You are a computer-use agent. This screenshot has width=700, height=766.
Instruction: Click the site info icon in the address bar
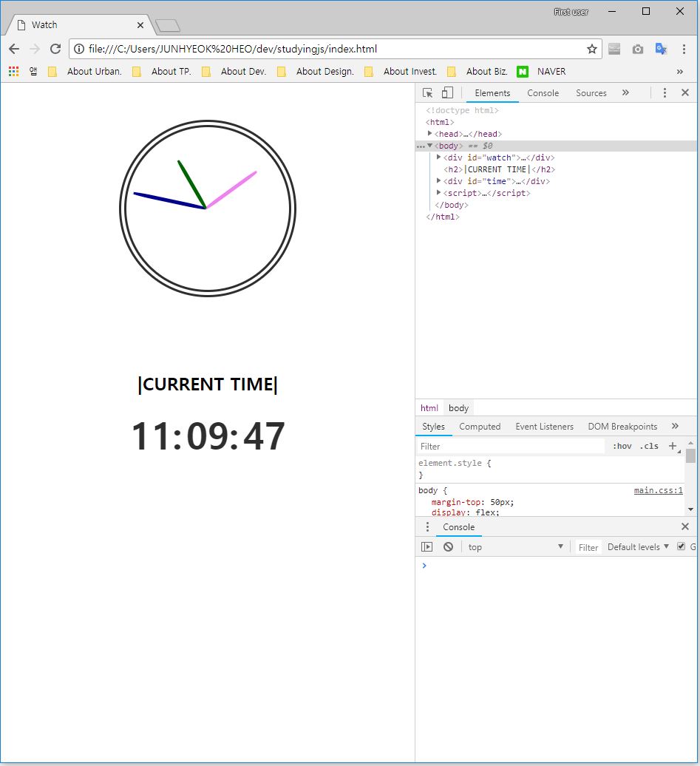[x=78, y=49]
